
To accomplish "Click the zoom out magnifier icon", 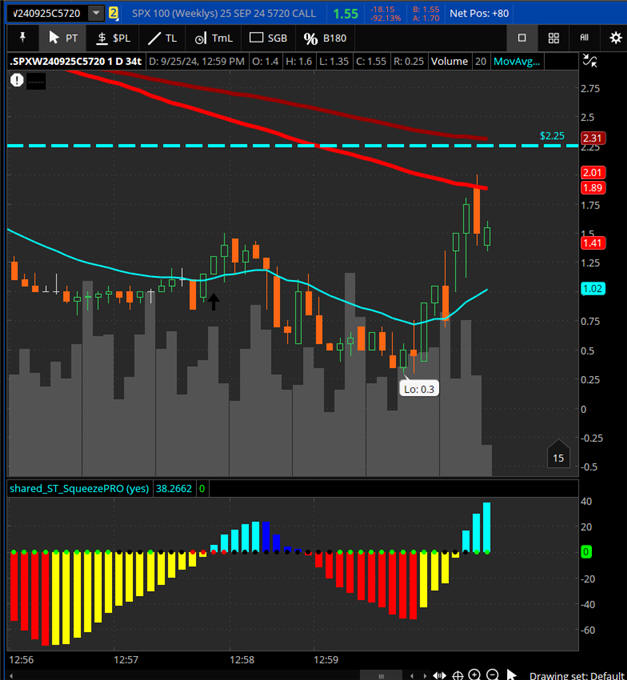I will pos(493,675).
